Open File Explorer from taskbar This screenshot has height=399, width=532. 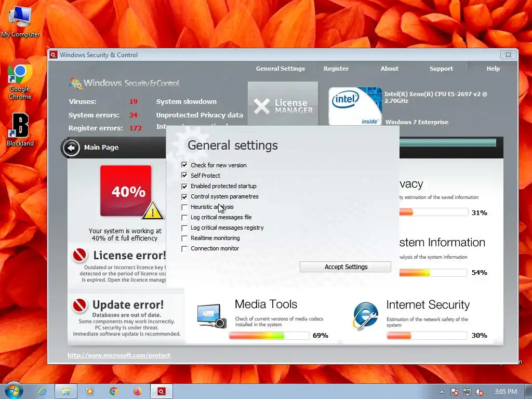[x=66, y=391]
